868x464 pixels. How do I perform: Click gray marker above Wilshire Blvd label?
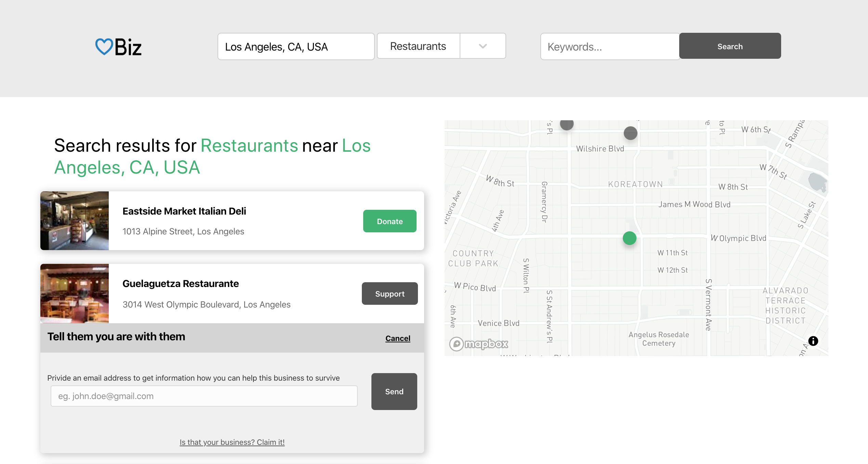(x=630, y=133)
